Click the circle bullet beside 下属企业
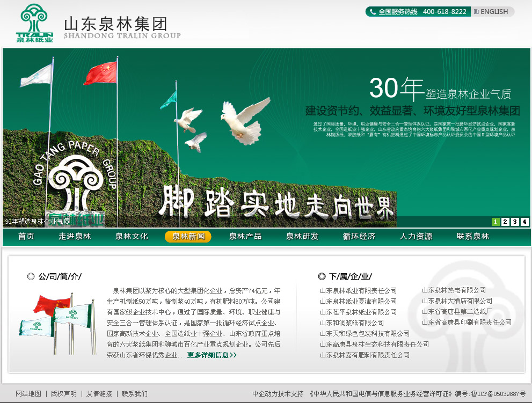532x403 pixels. [322, 276]
